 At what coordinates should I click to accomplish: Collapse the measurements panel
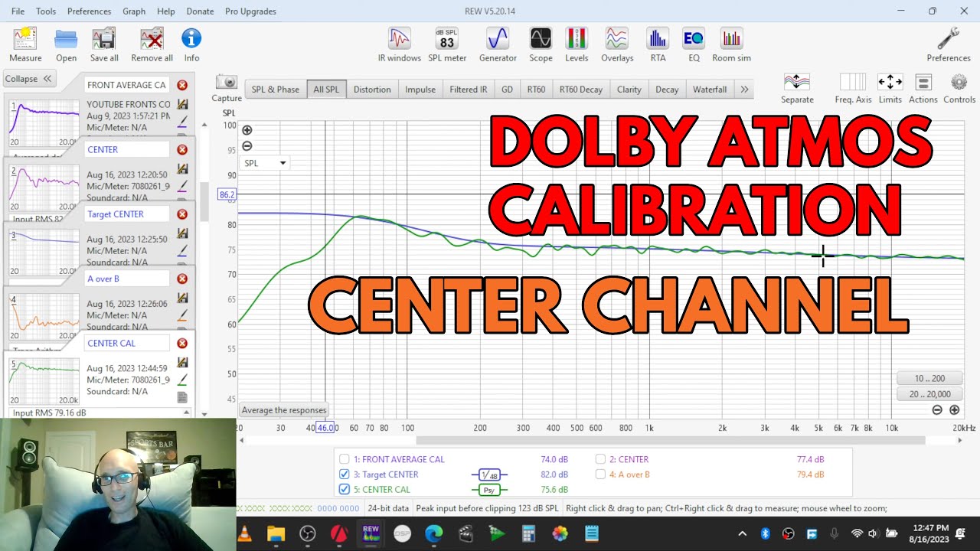tap(28, 79)
